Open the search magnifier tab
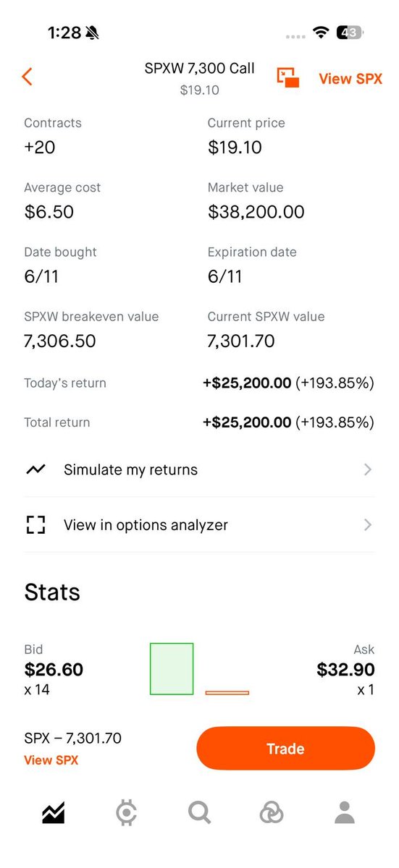Viewport: 399px width, 868px height. (x=199, y=813)
